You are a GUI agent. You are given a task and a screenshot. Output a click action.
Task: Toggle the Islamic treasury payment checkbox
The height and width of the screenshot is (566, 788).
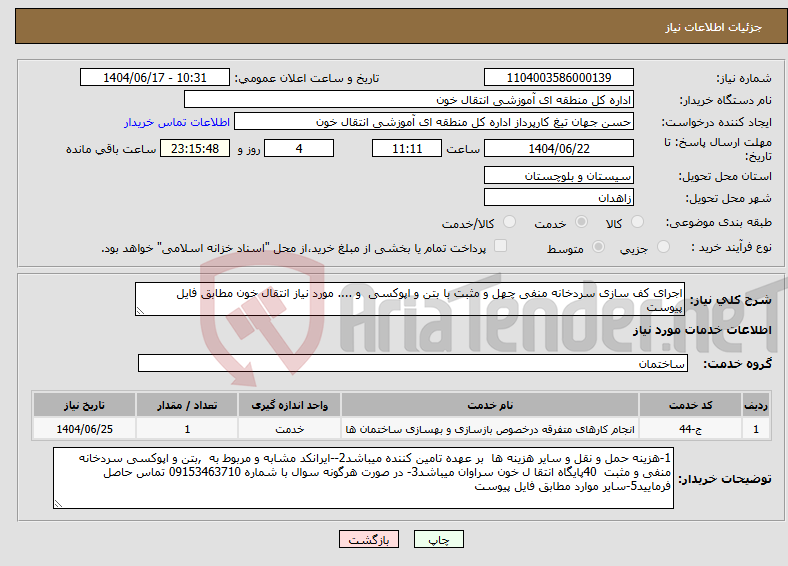tap(501, 246)
